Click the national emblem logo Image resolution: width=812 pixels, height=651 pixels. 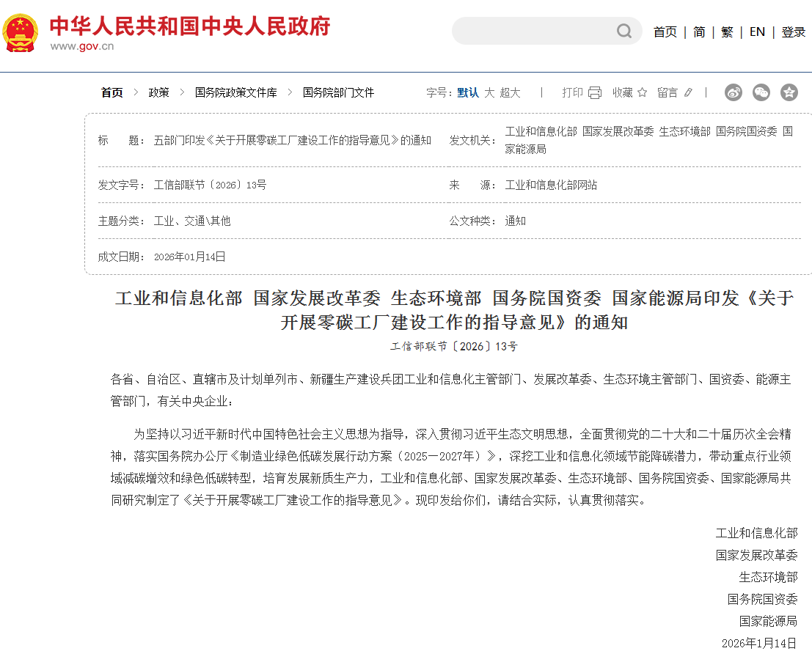[x=20, y=31]
